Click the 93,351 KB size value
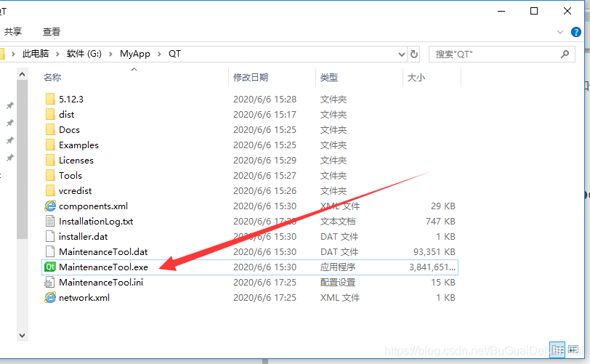590x364 pixels. click(x=435, y=252)
